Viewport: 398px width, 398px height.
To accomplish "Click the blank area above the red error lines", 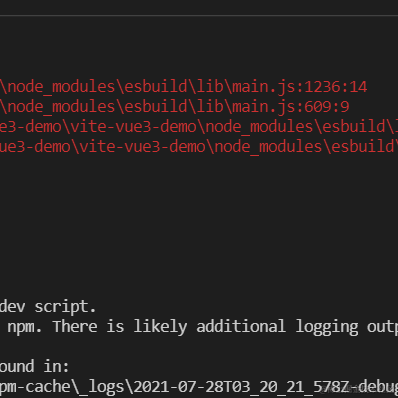I will tap(199, 47).
